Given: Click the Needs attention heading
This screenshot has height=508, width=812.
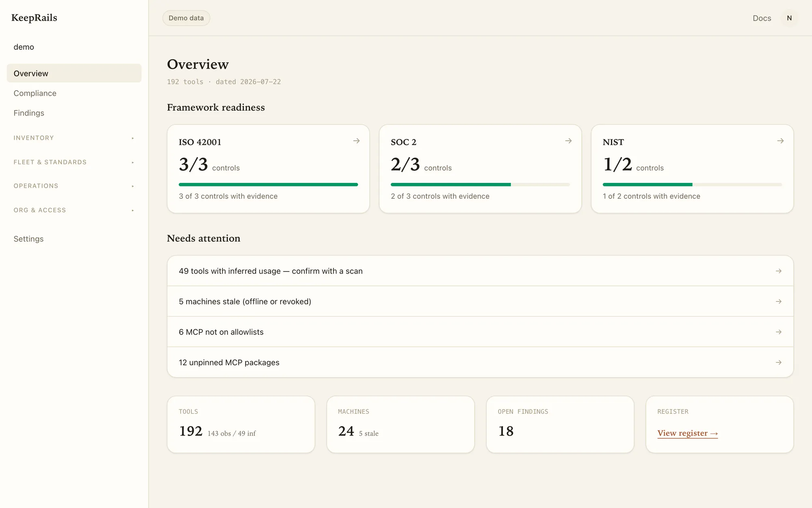Looking at the screenshot, I should click(203, 239).
